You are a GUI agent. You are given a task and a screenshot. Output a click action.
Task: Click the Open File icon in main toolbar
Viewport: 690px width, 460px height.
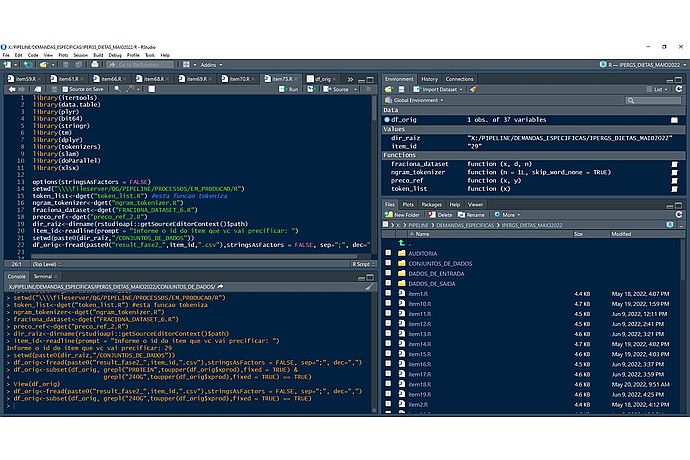point(43,65)
